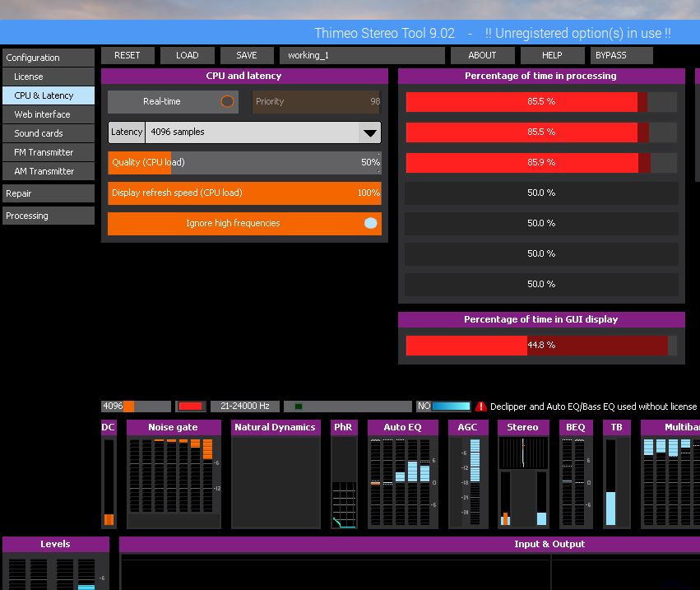The width and height of the screenshot is (700, 590).
Task: Open the BEQ meter panel
Action: 576,474
